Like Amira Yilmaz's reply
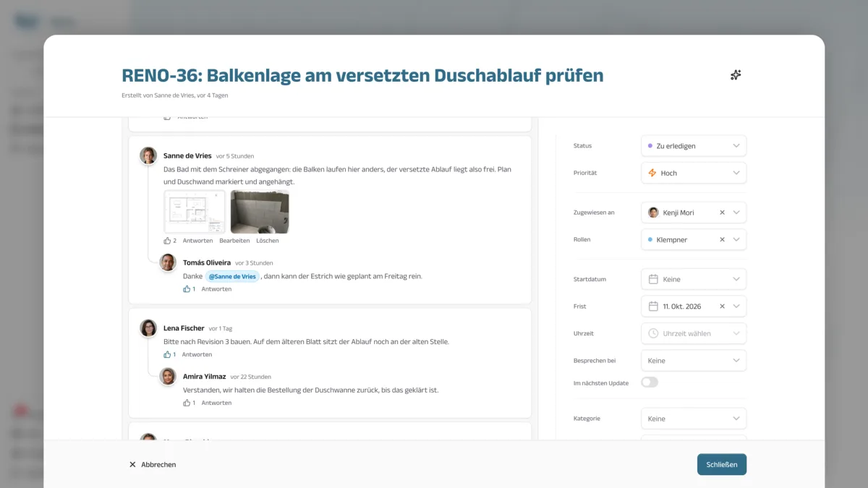The width and height of the screenshot is (868, 488). 187,403
